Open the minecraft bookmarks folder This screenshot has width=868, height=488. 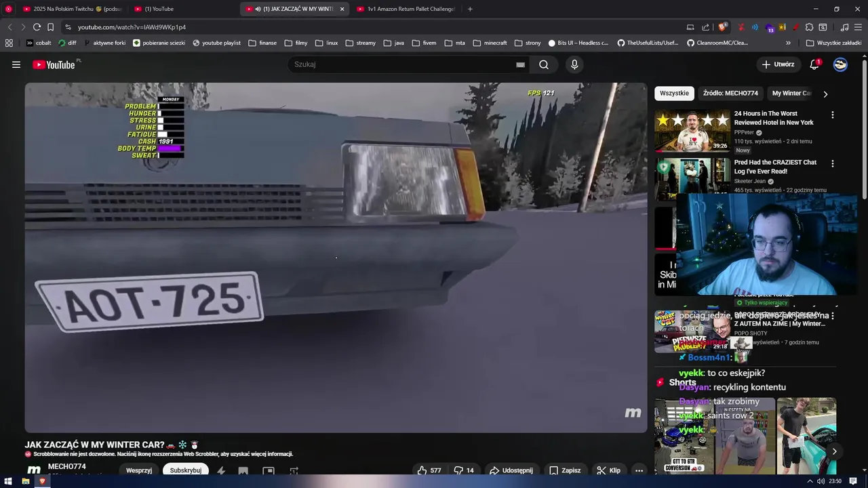point(490,43)
